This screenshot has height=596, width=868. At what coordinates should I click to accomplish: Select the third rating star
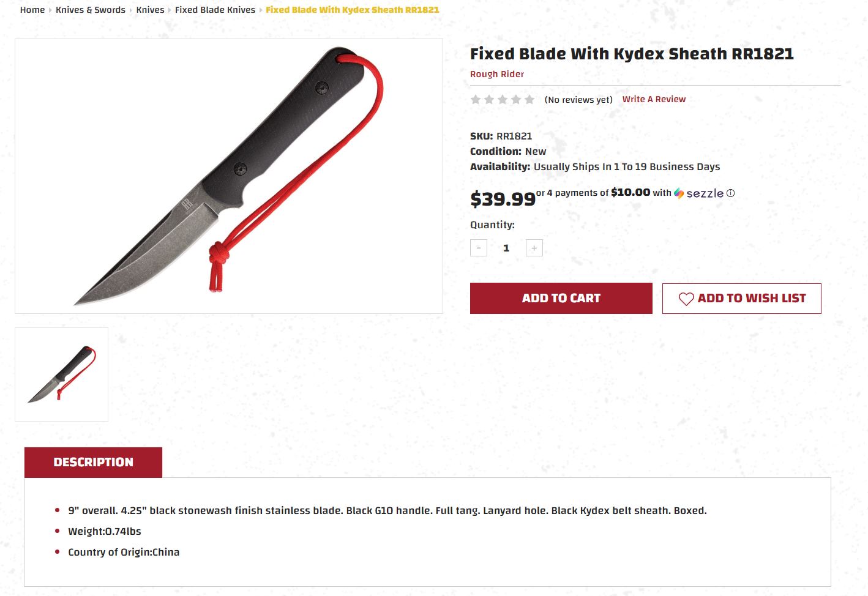(x=503, y=99)
